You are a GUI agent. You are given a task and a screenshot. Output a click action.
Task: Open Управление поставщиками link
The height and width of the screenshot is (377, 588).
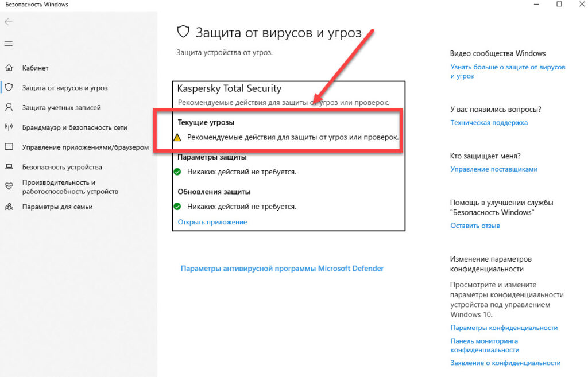(494, 169)
